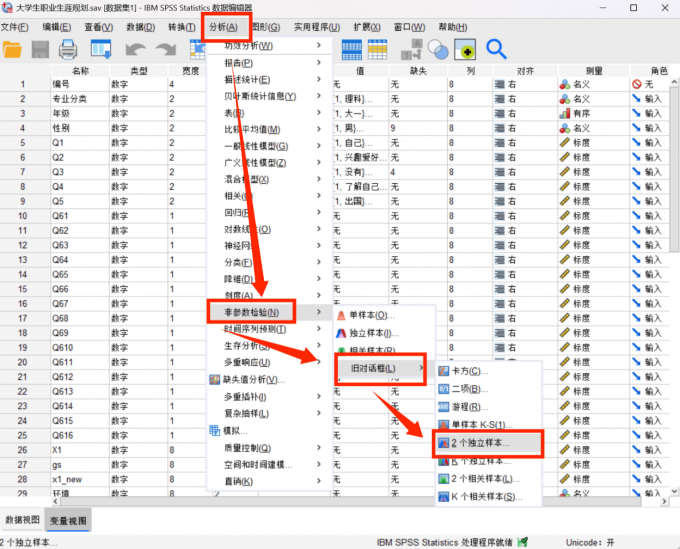Select 模拟... menu entry
The height and width of the screenshot is (549, 680).
click(269, 431)
